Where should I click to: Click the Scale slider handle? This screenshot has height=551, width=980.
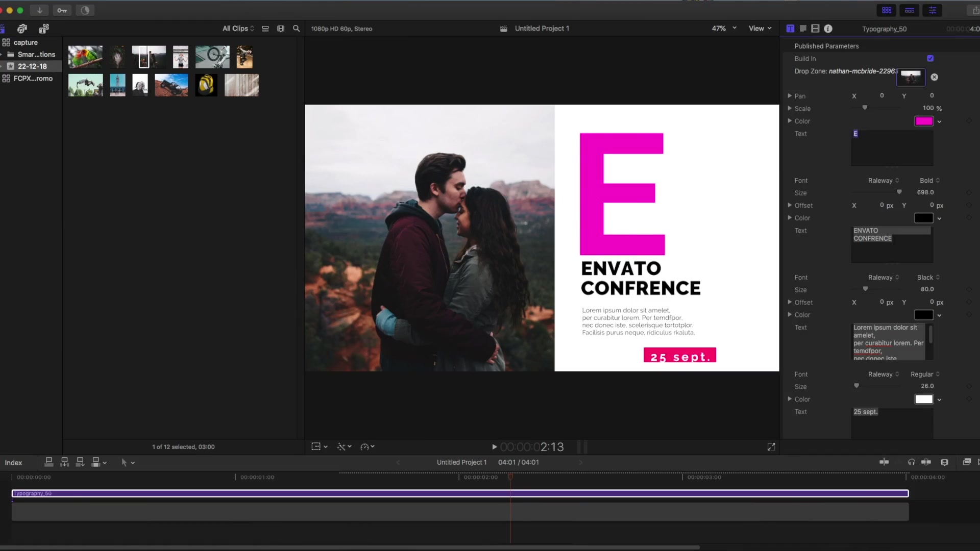click(x=865, y=108)
